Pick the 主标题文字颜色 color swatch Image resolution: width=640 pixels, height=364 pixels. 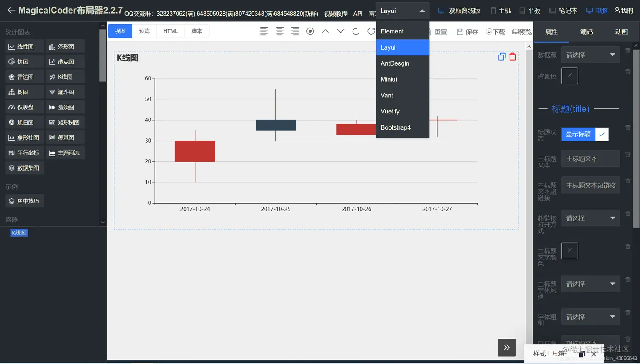click(x=570, y=251)
